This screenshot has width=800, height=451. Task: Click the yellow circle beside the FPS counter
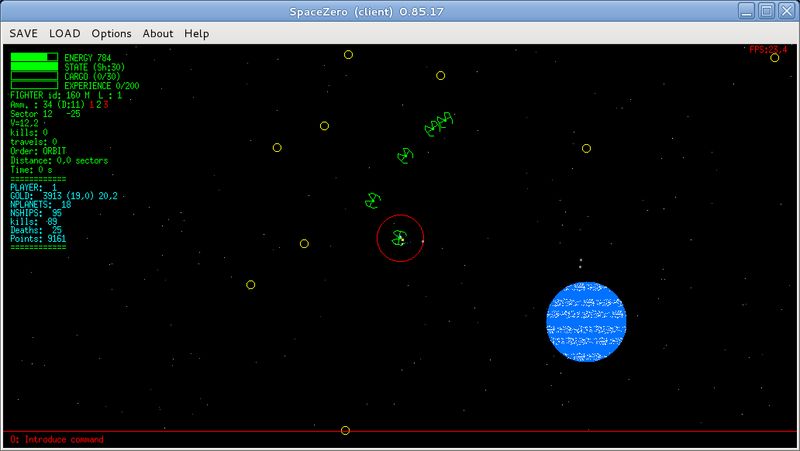(774, 58)
